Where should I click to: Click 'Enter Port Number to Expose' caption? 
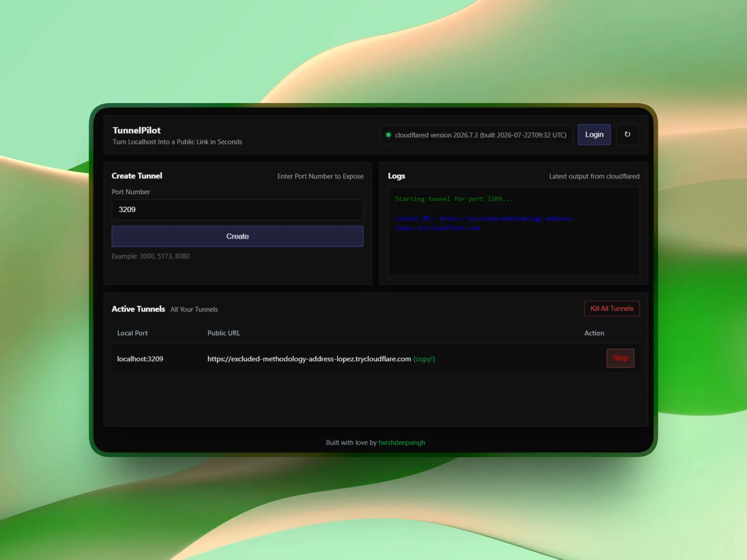point(320,176)
